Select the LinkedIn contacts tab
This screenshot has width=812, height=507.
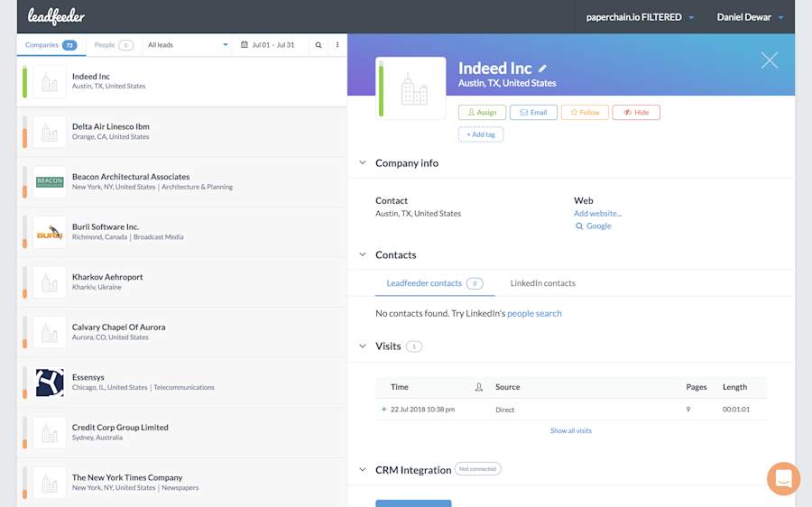542,283
